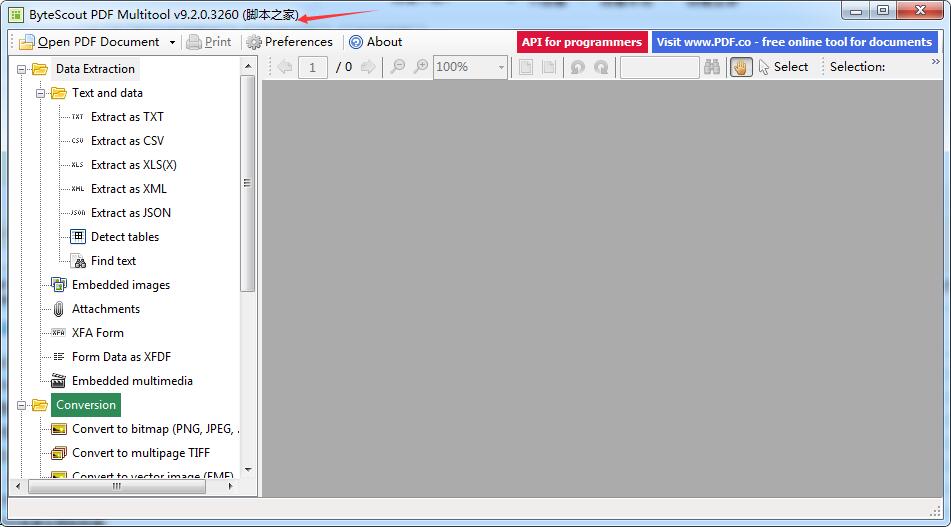Click the Find text binoculars icon
This screenshot has height=527, width=951.
[79, 261]
